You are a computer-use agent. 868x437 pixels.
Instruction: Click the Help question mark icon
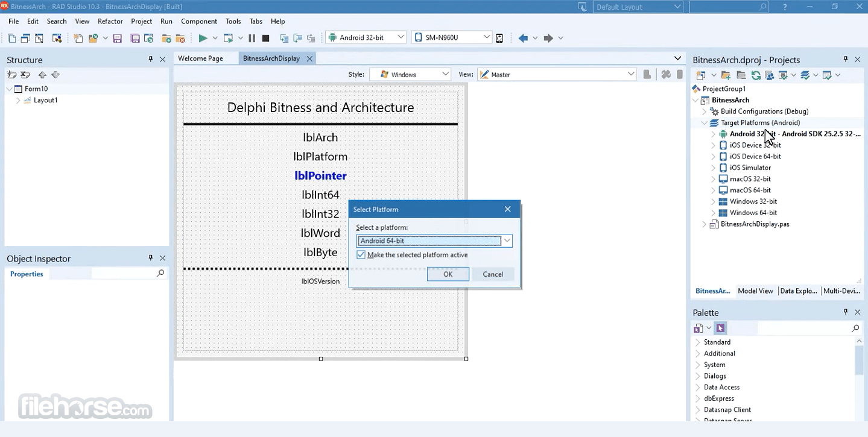(x=785, y=7)
